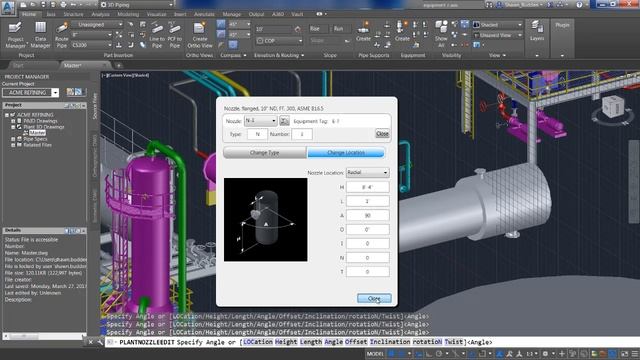The width and height of the screenshot is (640, 360).
Task: Click the A angle input field showing 90
Action: point(367,215)
